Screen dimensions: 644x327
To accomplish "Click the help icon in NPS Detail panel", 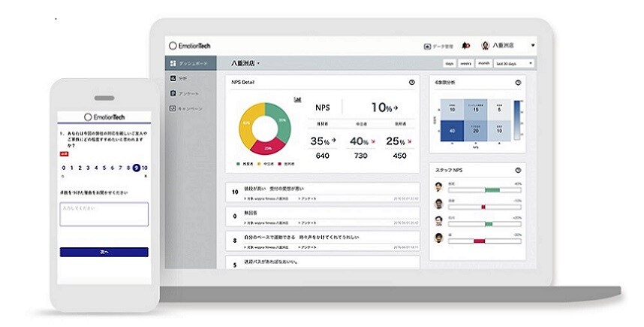I will 411,82.
